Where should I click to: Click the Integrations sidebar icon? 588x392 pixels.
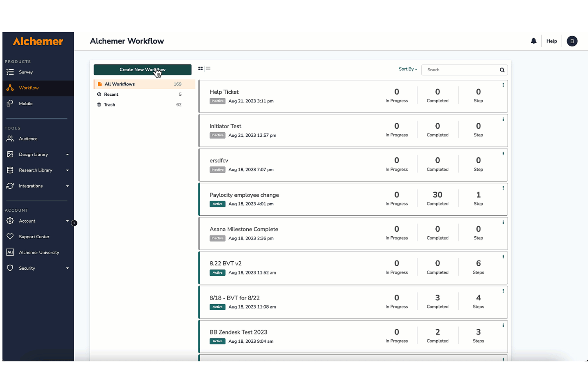point(10,186)
